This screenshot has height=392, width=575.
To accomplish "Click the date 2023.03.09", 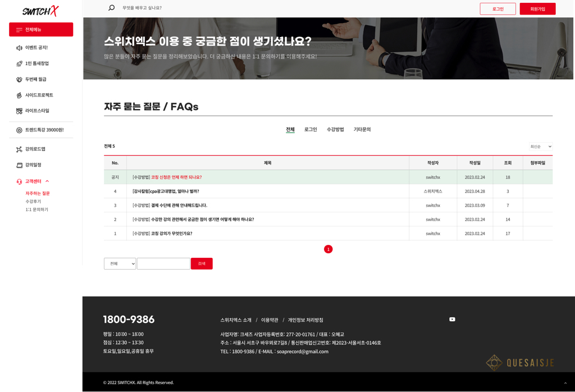I will [x=475, y=206].
